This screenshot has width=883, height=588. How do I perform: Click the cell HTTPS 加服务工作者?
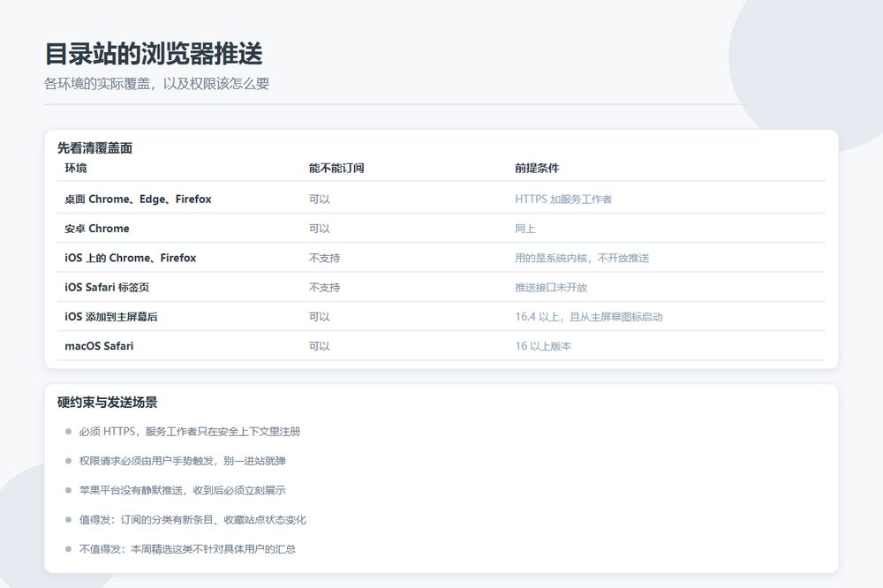pos(563,199)
